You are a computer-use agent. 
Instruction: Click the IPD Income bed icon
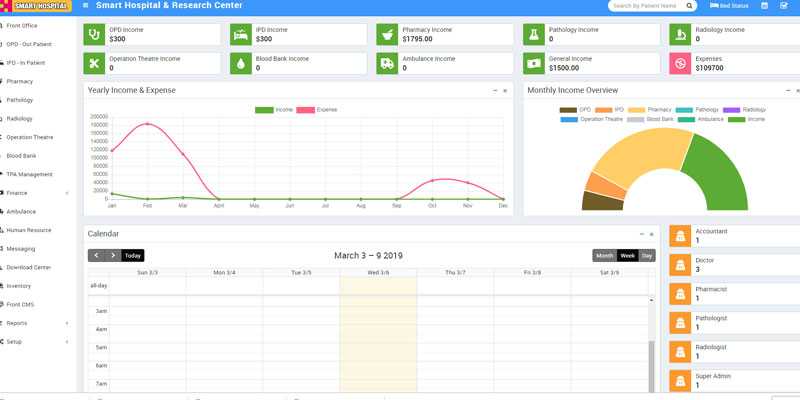coord(240,34)
